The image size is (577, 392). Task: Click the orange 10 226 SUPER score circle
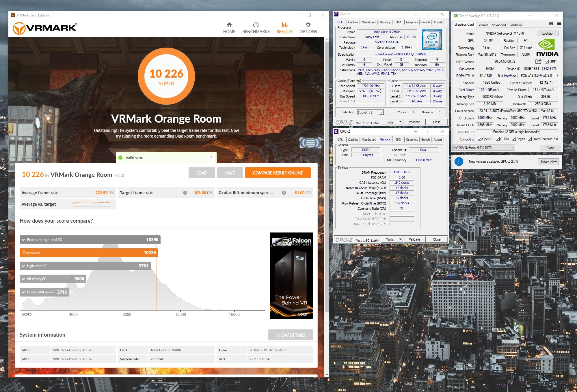point(166,76)
